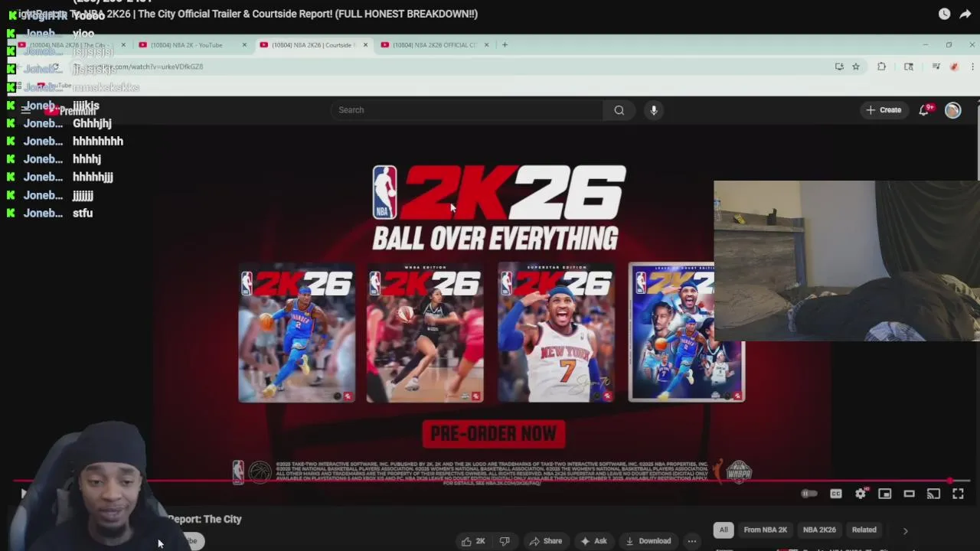Open the YouTube guide hamburger menu

(x=25, y=110)
